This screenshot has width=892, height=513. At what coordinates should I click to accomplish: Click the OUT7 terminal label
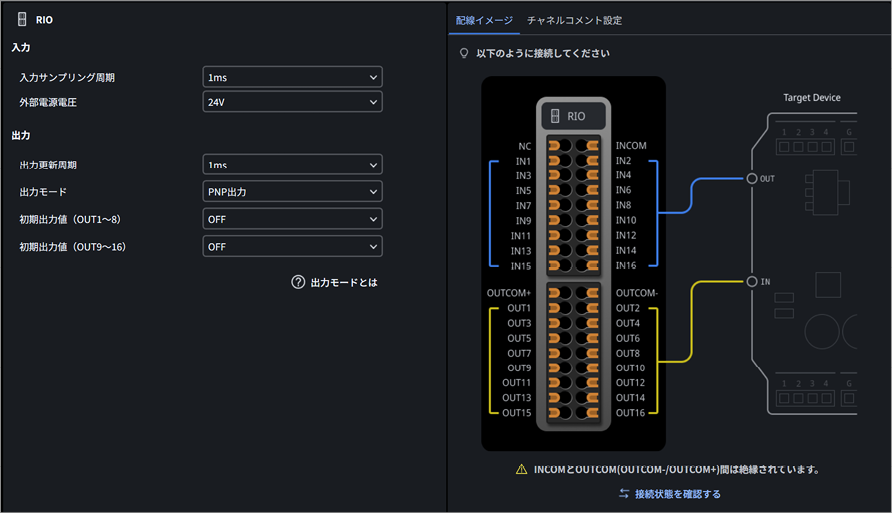tap(519, 353)
